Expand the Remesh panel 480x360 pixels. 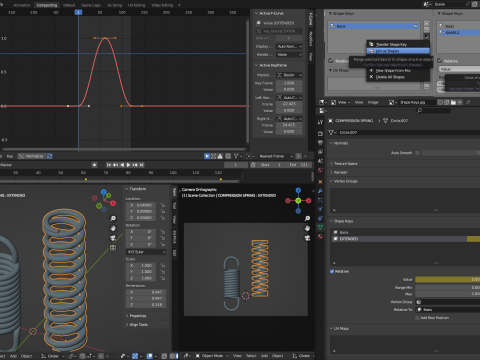pos(341,172)
